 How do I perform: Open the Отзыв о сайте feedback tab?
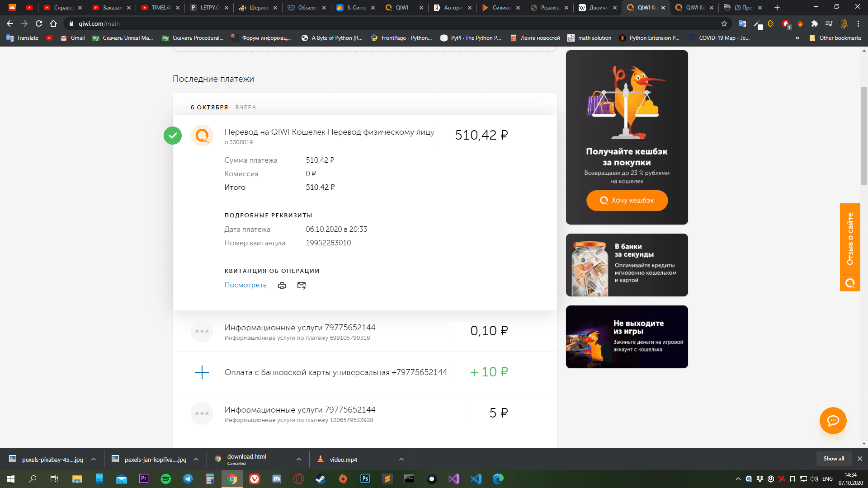click(x=850, y=247)
